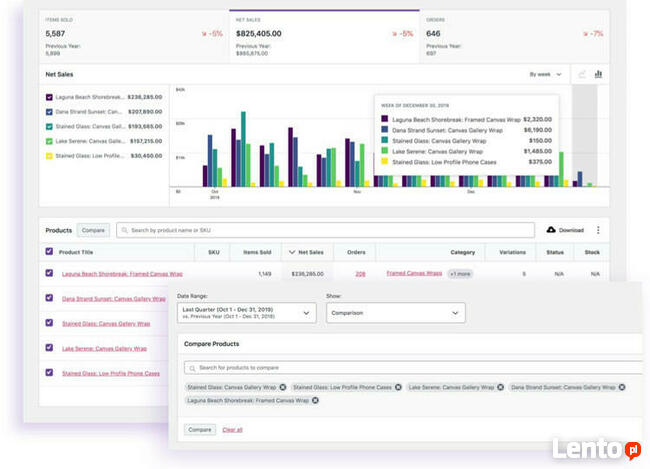Toggle select-all checkbox in Product Title header
Viewport: 650px width, 469px height.
50,252
